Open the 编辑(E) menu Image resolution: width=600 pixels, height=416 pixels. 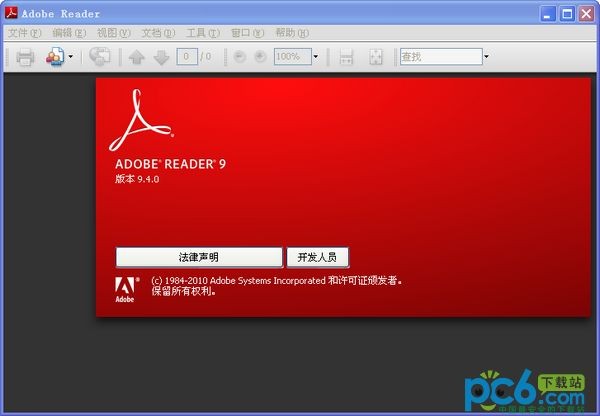[x=69, y=33]
